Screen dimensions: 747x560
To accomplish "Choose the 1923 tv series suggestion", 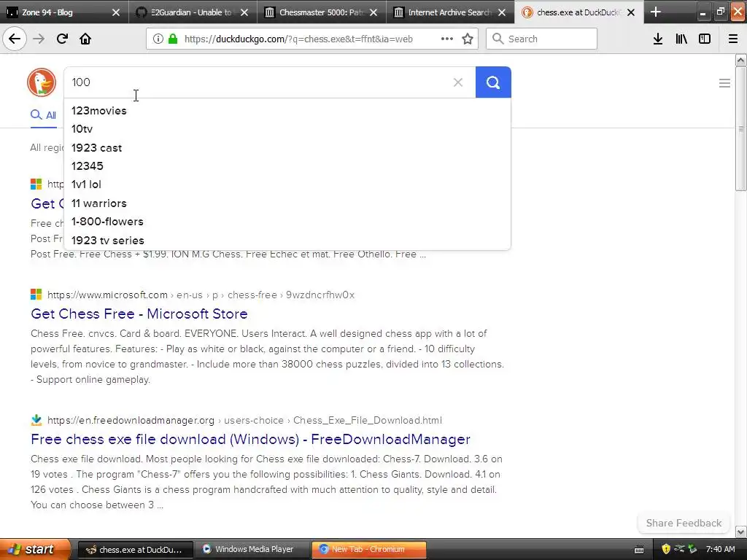I will point(287,241).
